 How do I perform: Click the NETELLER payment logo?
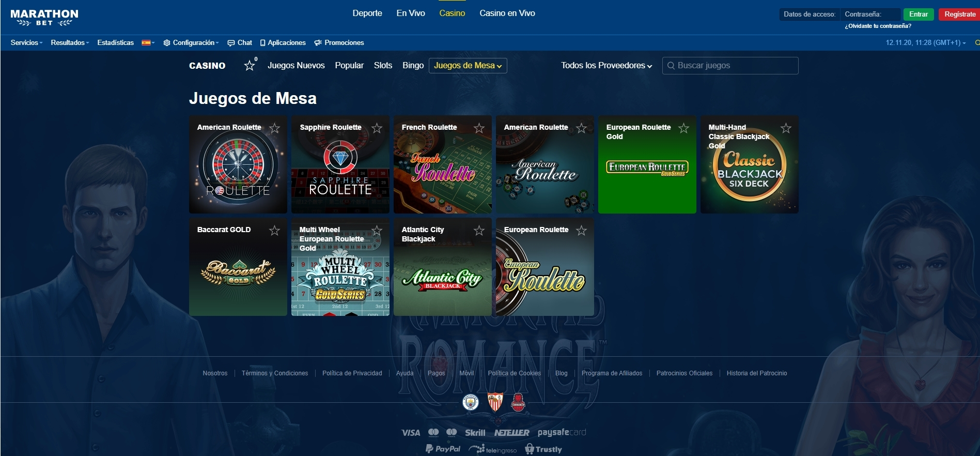[x=511, y=433]
